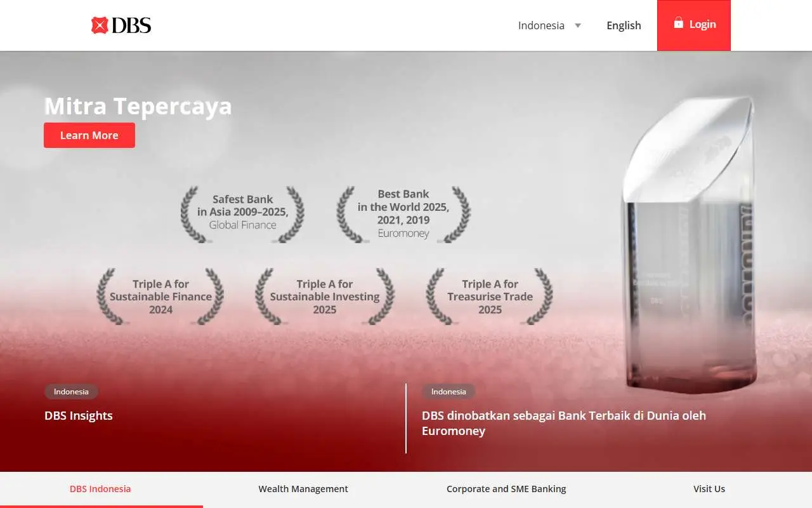The image size is (812, 508).
Task: Open the Visit Us tab
Action: tap(709, 489)
